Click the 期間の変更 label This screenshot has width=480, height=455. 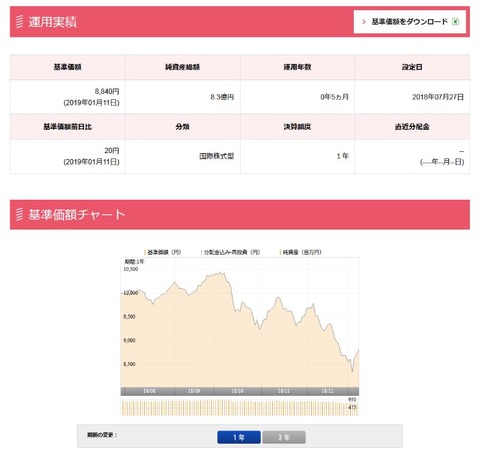click(x=102, y=435)
